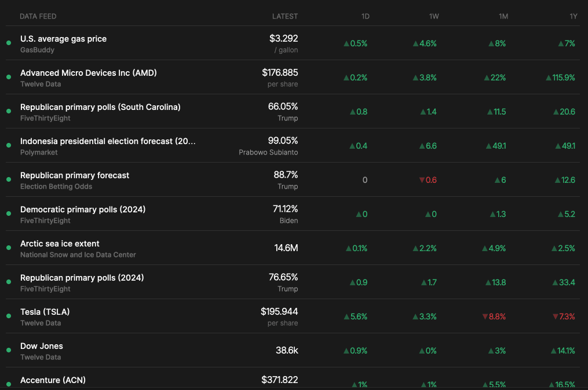Toggle the feed light for Democratic primary polls (2024)

pos(8,214)
